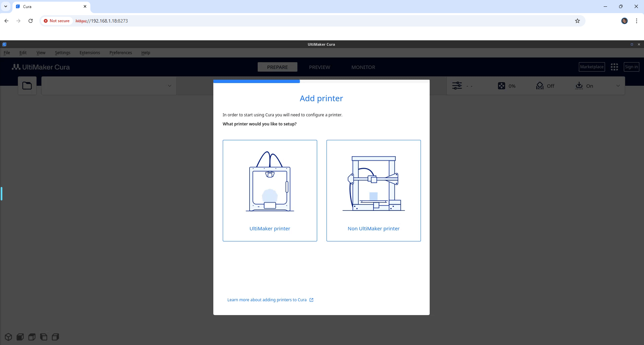Image resolution: width=644 pixels, height=345 pixels.
Task: Go back in browser history
Action: tap(6, 21)
